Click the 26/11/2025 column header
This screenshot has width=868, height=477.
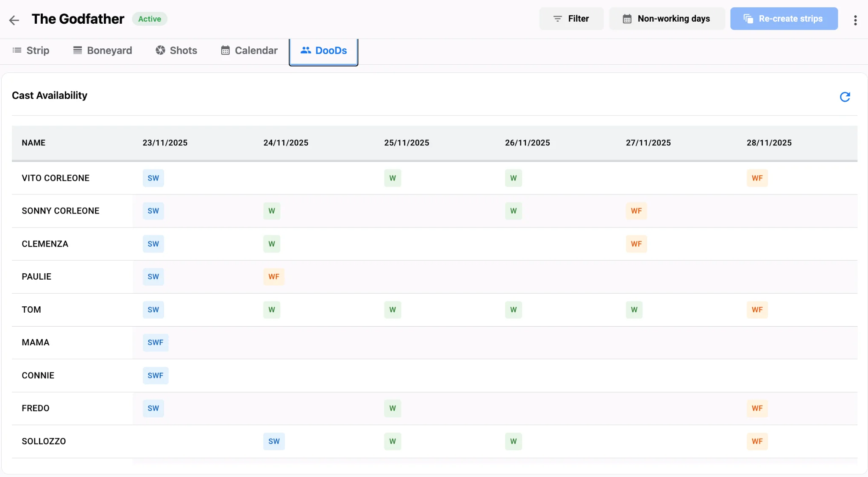coord(527,143)
